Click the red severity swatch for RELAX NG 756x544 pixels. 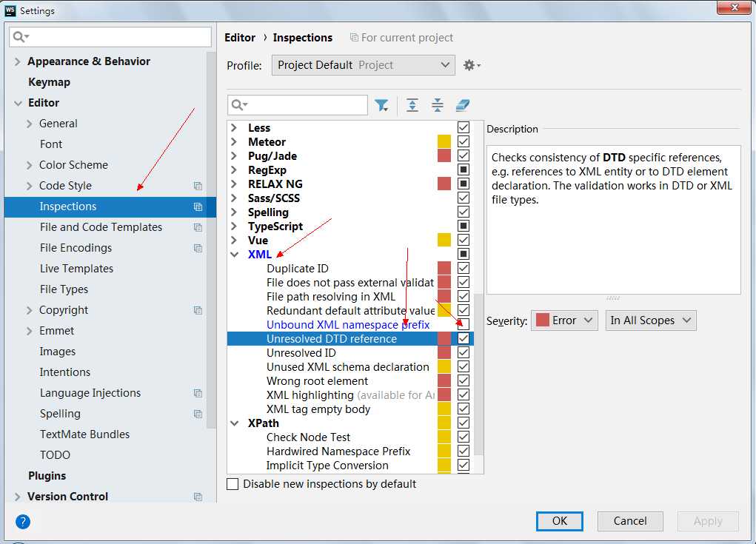click(444, 184)
